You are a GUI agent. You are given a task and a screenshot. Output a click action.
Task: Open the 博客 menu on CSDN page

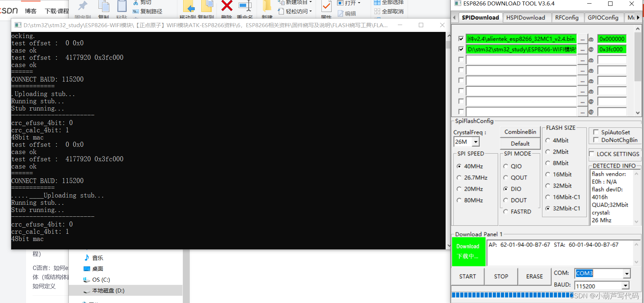click(x=31, y=11)
